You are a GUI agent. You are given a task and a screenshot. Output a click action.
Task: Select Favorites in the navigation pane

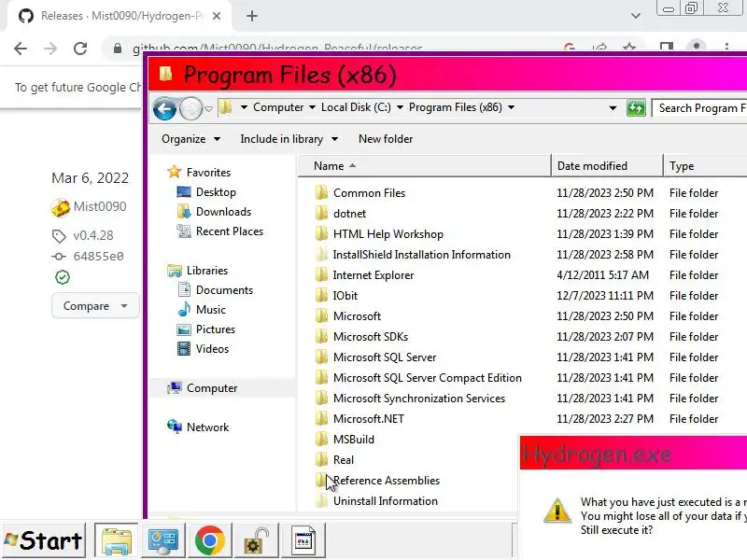click(x=208, y=173)
